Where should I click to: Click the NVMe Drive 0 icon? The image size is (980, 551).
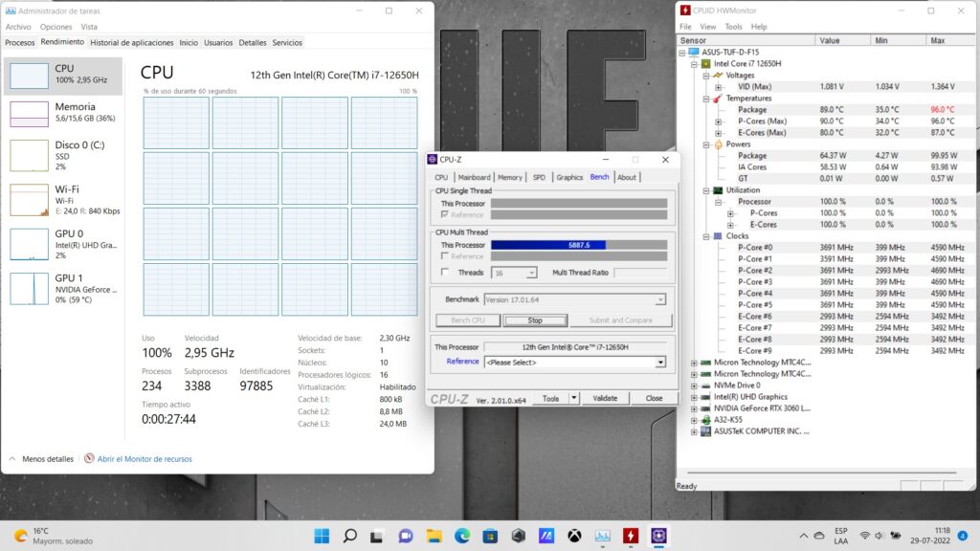[705, 386]
